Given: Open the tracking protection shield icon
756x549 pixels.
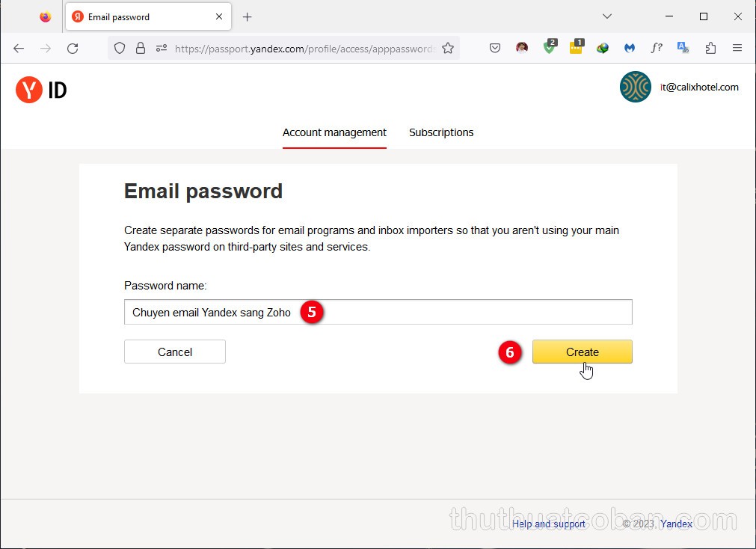Looking at the screenshot, I should (x=120, y=48).
